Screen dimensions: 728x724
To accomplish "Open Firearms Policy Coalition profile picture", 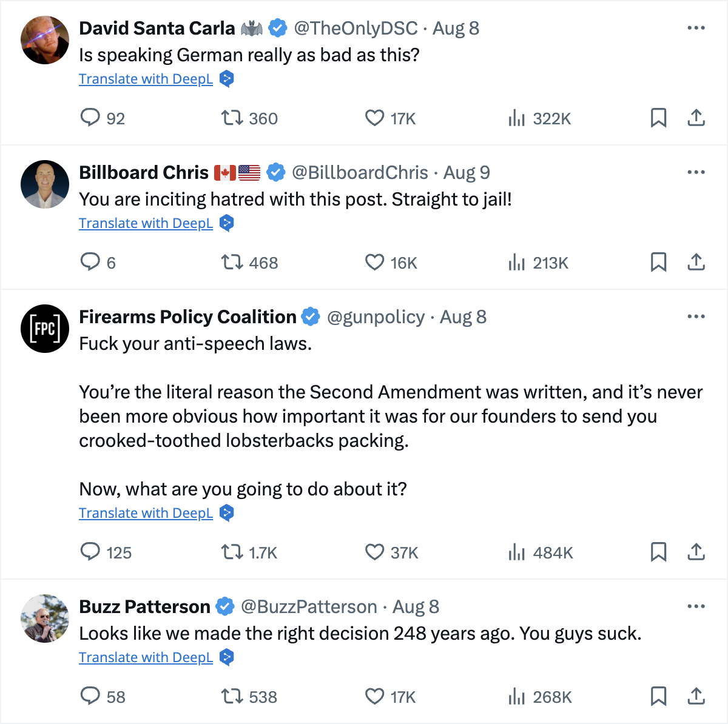I will click(x=45, y=329).
